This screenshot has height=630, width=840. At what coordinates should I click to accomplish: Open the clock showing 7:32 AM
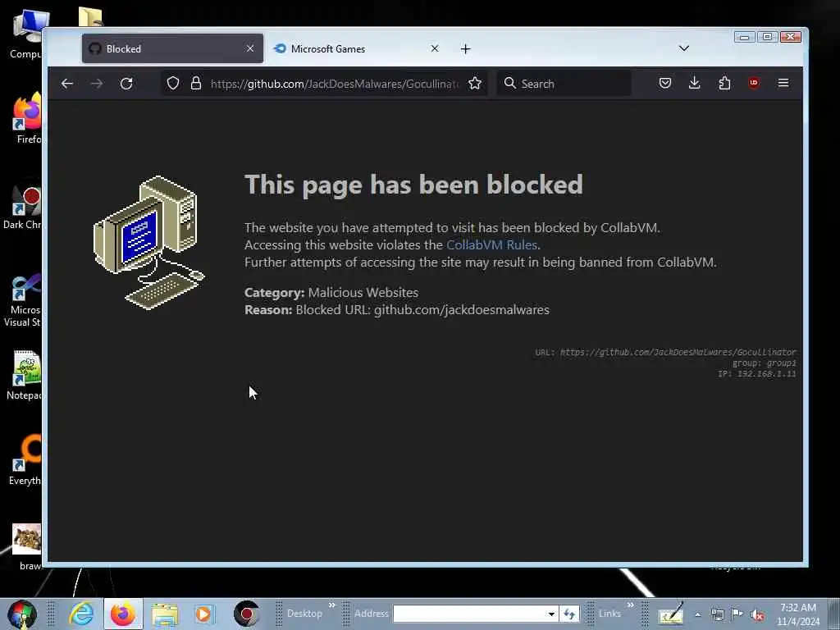pyautogui.click(x=798, y=614)
